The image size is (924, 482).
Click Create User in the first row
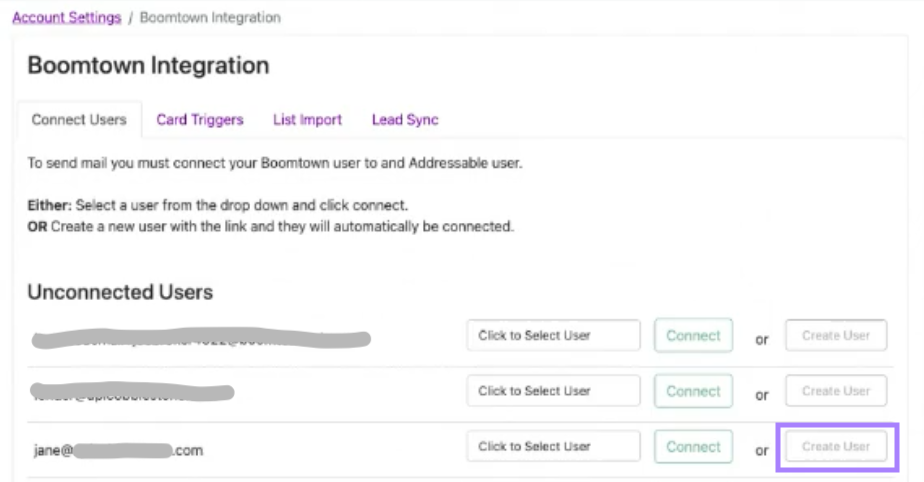point(836,336)
